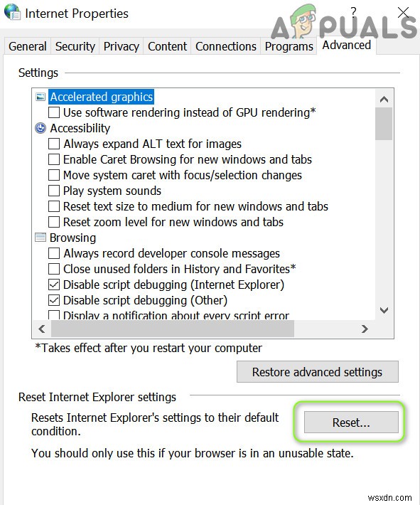This screenshot has height=505, width=420.
Task: Select the Accessibility heading text
Action: (80, 128)
